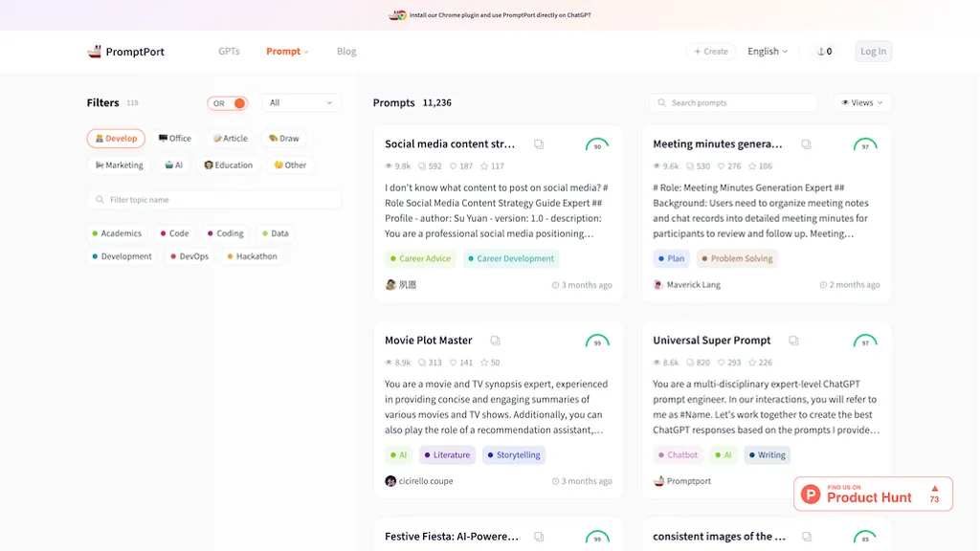Select the Education category filter
Screen dimensions: 980x551
[229, 165]
